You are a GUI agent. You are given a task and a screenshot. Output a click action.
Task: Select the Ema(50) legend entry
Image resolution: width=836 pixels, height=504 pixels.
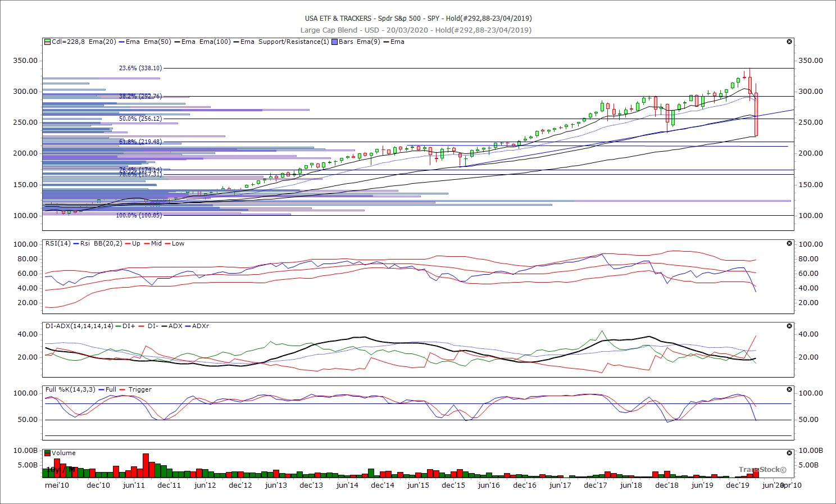pyautogui.click(x=158, y=42)
